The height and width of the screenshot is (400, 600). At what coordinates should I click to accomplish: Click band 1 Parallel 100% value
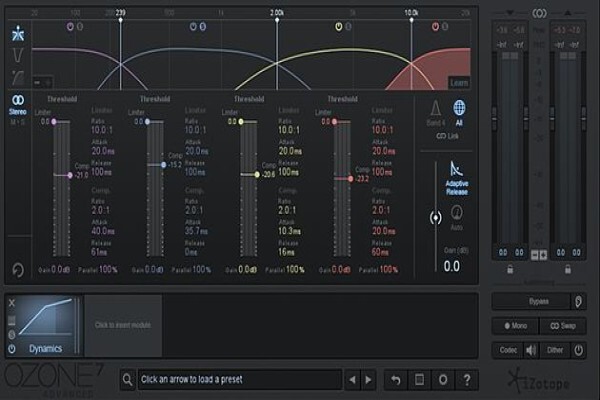click(x=108, y=269)
